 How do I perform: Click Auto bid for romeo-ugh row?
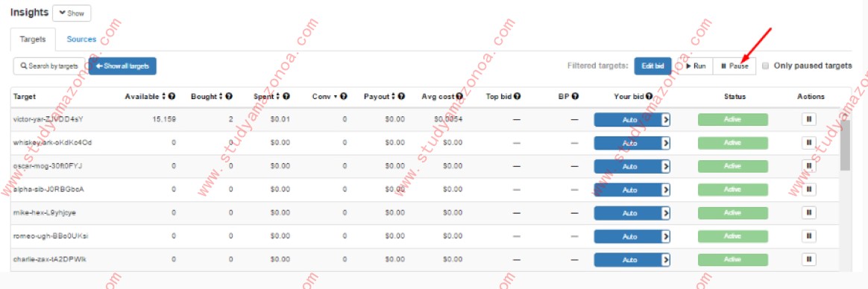click(629, 236)
